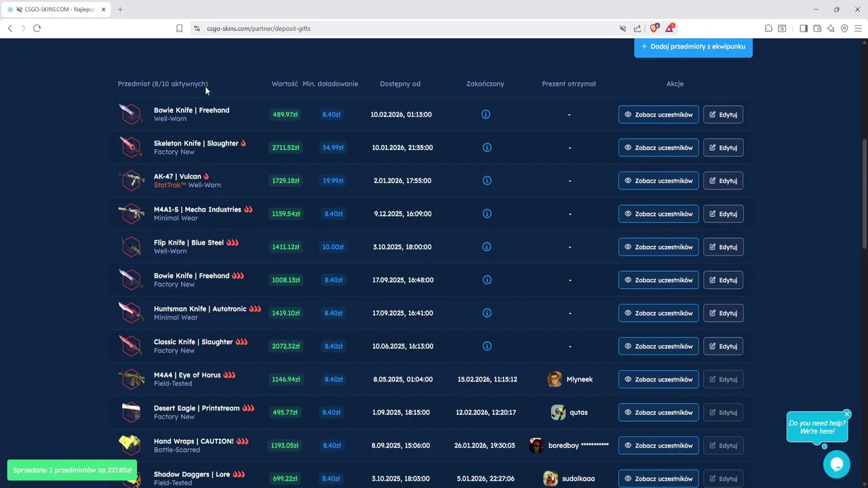
Task: View participants for Hand Wraps CAUTION!
Action: (x=658, y=446)
